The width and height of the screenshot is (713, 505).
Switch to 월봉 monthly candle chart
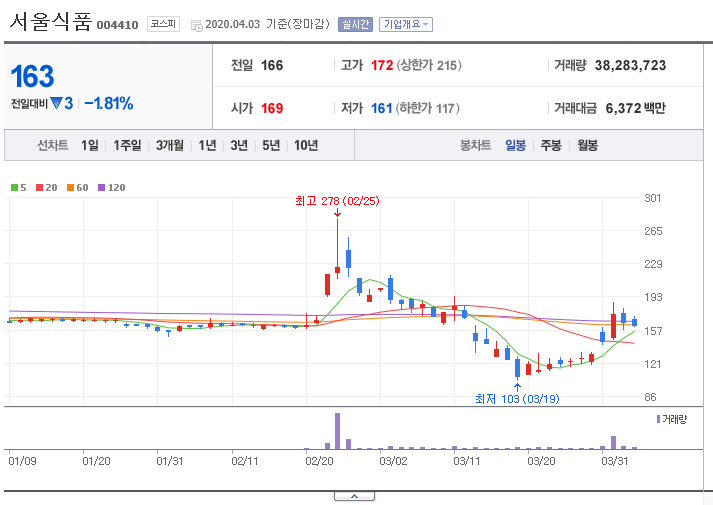click(587, 145)
